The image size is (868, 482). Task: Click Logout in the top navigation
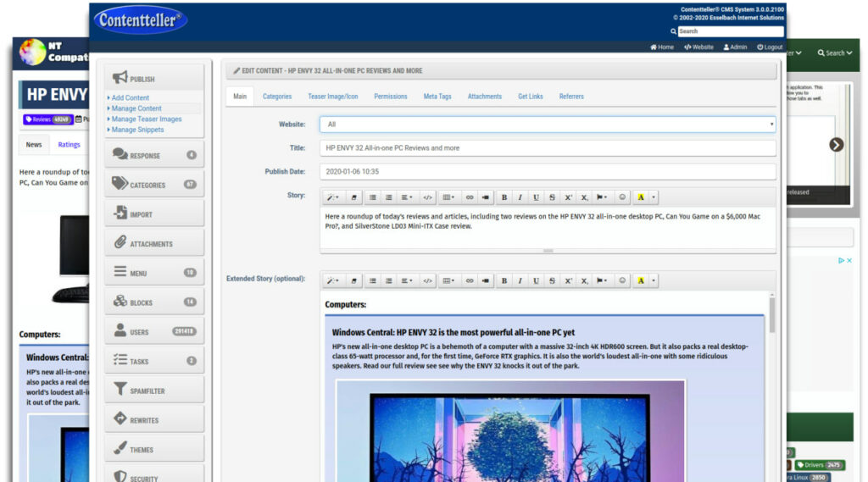(x=770, y=47)
